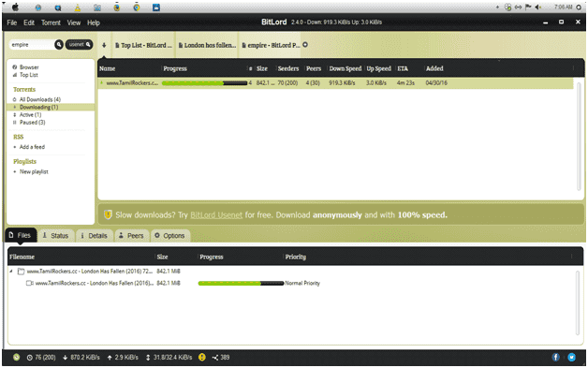Viewport: 588px width, 368px height.
Task: Switch to the Peers tab
Action: pos(132,236)
